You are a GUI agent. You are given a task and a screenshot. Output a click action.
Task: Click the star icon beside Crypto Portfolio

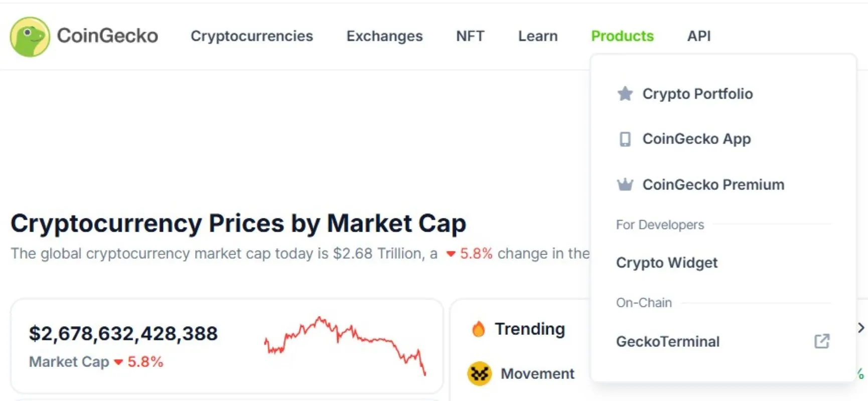(625, 94)
